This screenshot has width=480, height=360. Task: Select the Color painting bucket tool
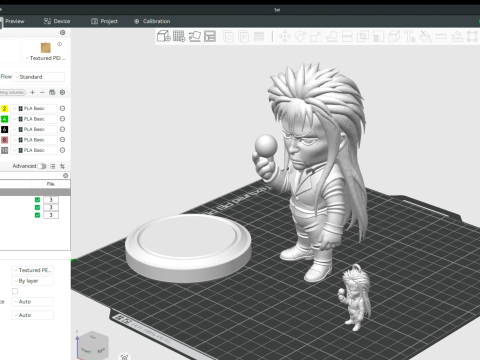(x=425, y=36)
